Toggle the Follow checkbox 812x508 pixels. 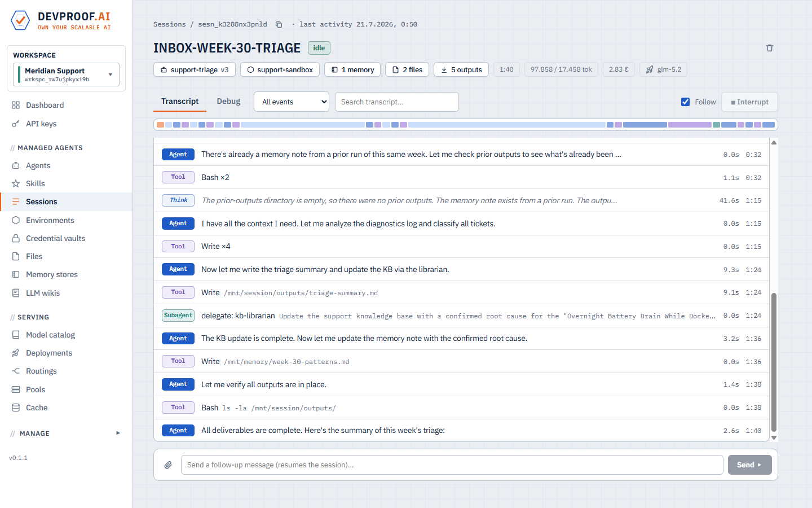pyautogui.click(x=685, y=102)
